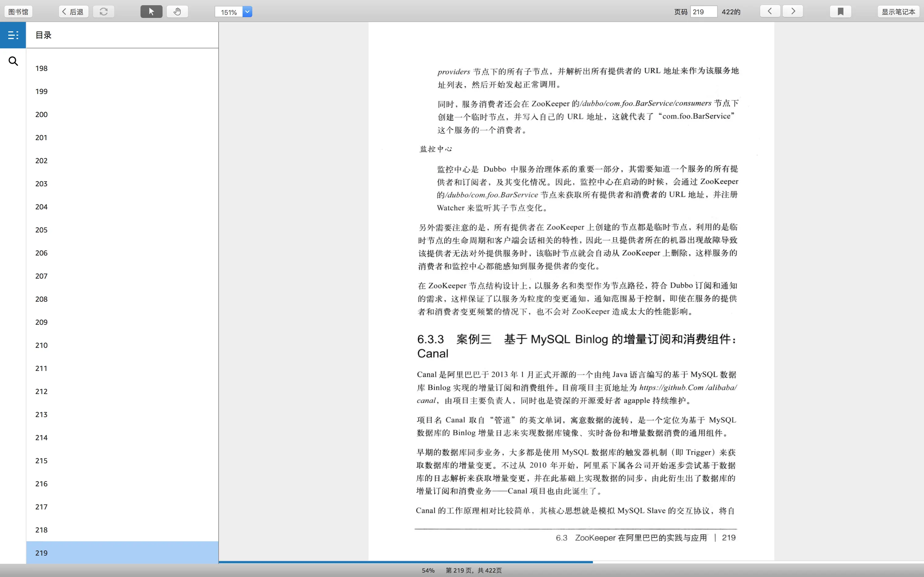Open the sidebar search magnifier
The image size is (924, 577).
click(13, 61)
